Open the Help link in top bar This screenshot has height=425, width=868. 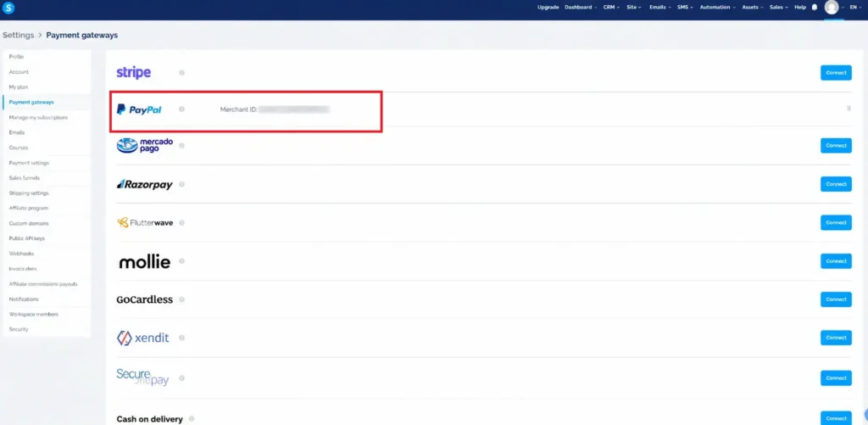[x=800, y=7]
